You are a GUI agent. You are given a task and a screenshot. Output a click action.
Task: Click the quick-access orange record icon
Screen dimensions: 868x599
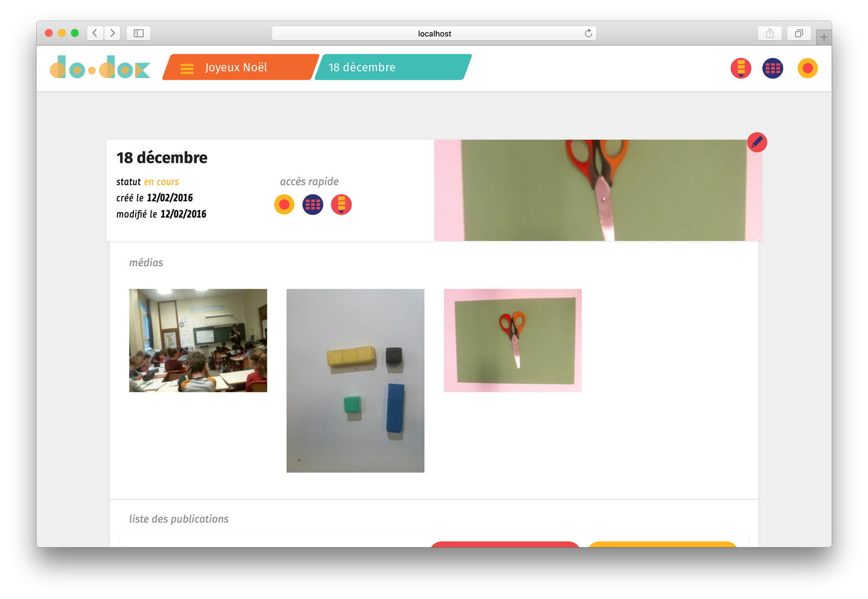(x=284, y=205)
